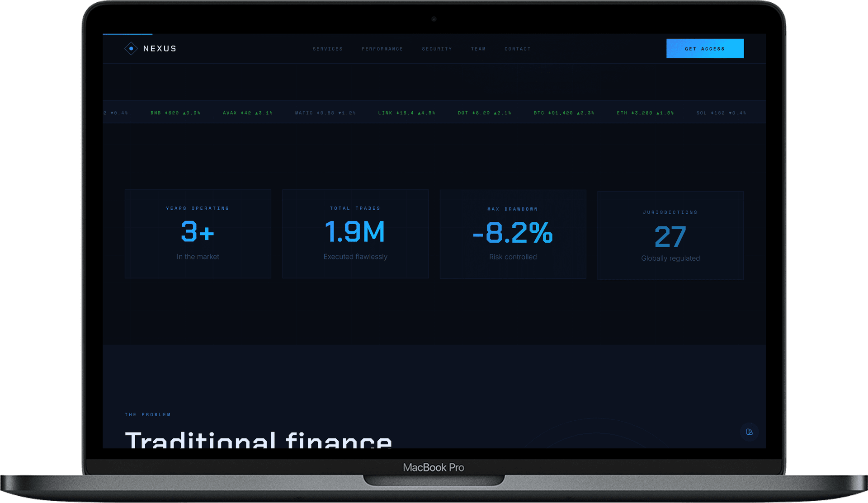Click the 'In the market' caption
This screenshot has height=503, width=868.
pos(198,257)
